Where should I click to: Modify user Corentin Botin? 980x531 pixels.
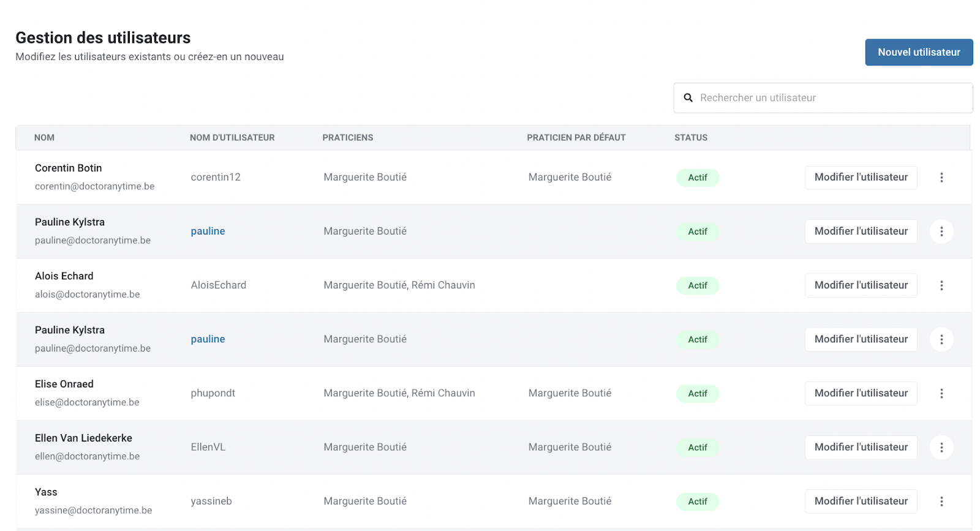point(861,178)
